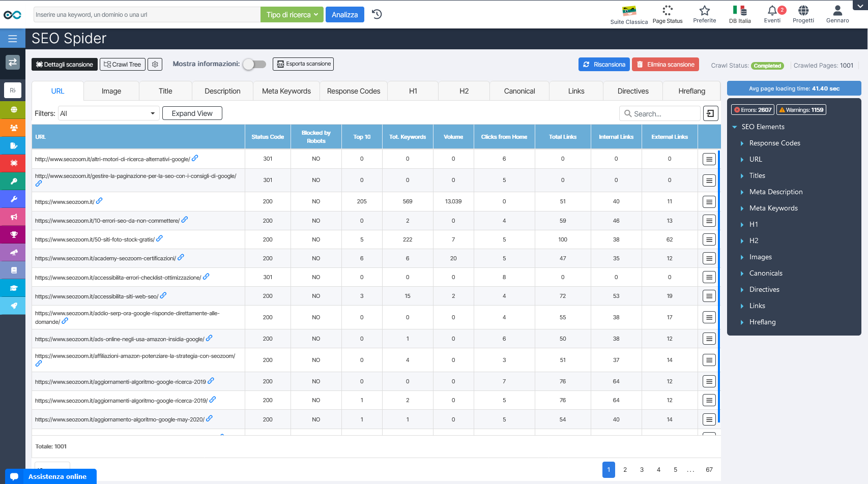Open the orange users sidebar section
The image size is (868, 484).
13,127
